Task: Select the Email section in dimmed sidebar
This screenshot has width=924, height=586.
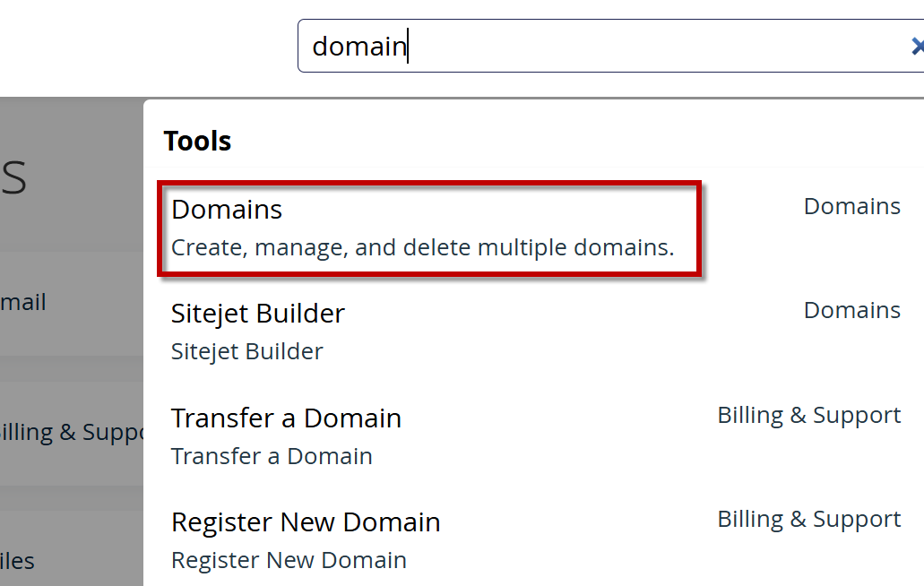Action: point(23,303)
